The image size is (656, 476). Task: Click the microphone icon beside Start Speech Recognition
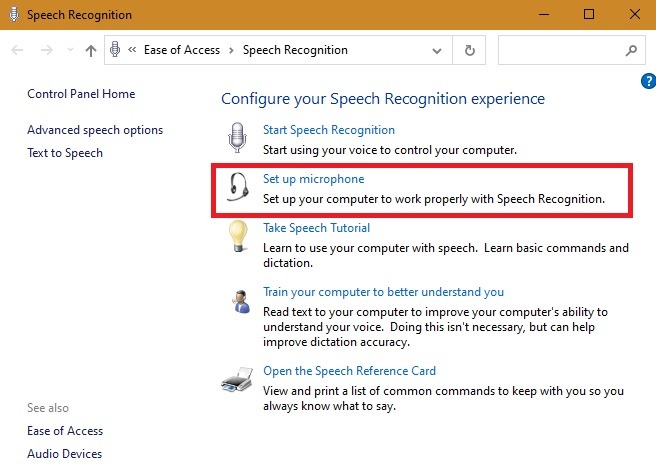[x=237, y=138]
